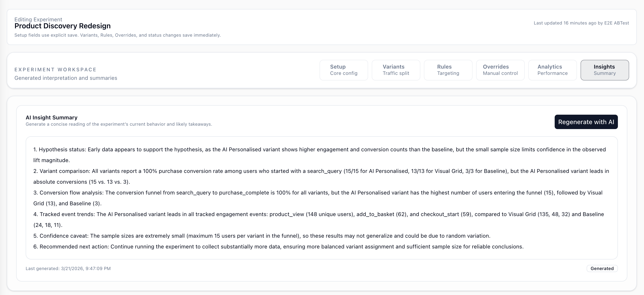Click the Last generated timestamp text
644x295 pixels.
point(68,268)
